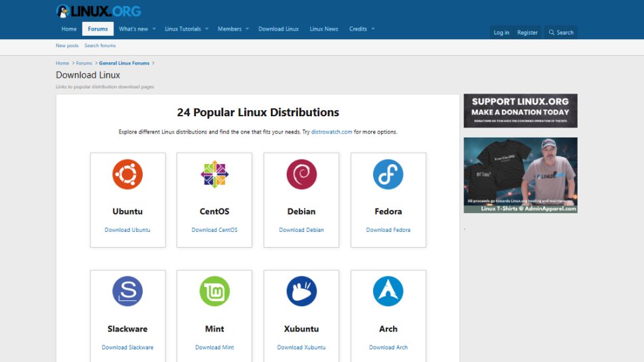644x362 pixels.
Task: Click the Linux.org penguin logo
Action: point(98,11)
